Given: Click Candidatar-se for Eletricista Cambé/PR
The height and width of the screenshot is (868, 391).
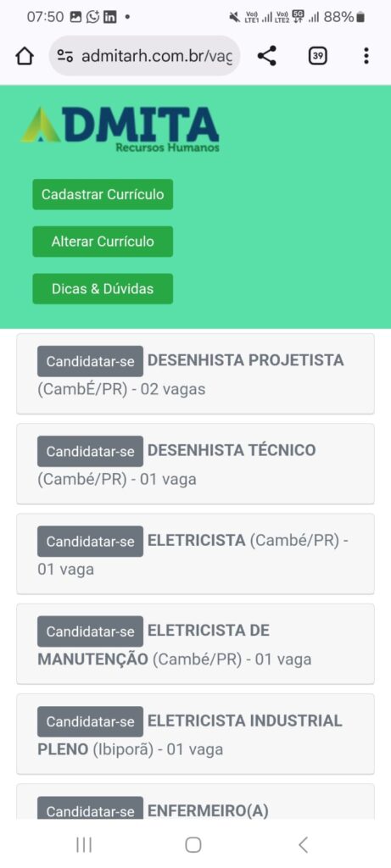Looking at the screenshot, I should [x=90, y=542].
